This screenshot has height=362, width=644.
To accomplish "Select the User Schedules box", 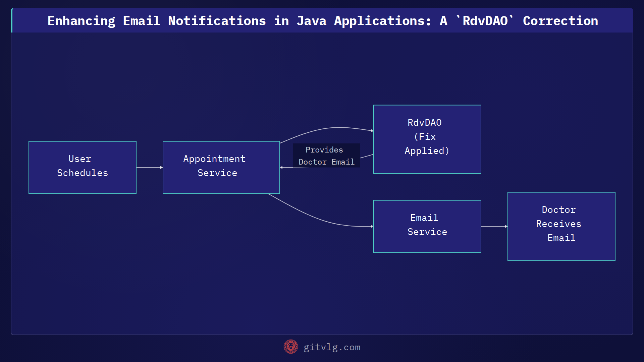I will pos(83,167).
